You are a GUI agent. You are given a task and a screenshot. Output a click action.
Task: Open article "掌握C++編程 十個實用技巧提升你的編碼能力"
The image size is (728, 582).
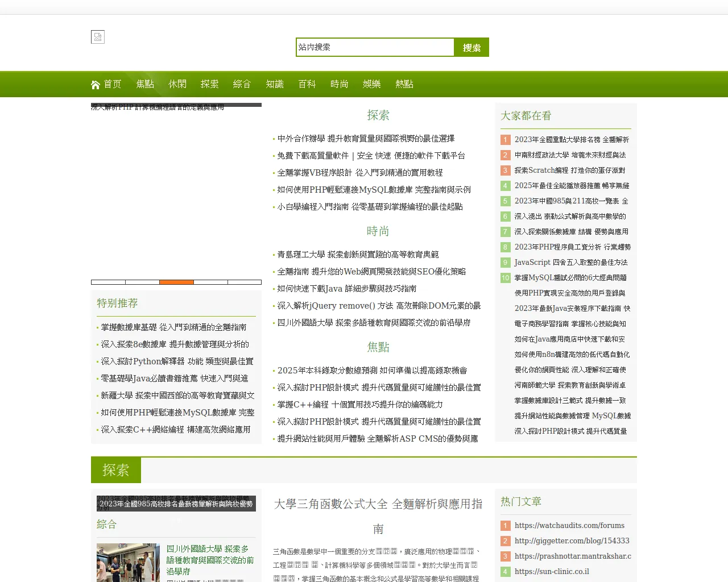pos(360,405)
